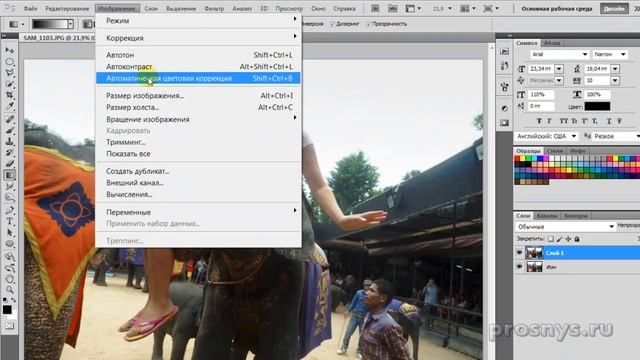Open the leading dropdown 19,04
Viewport: 640px width, 360px height.
click(x=615, y=69)
